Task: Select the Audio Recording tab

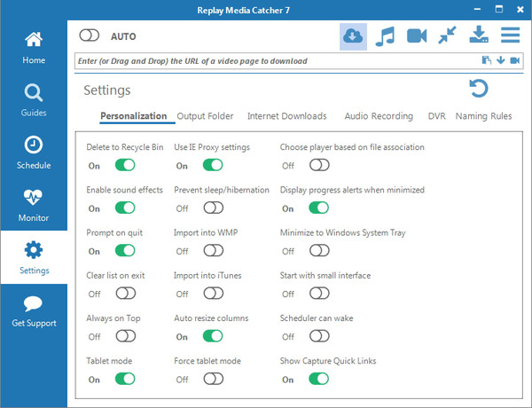Action: (x=379, y=116)
